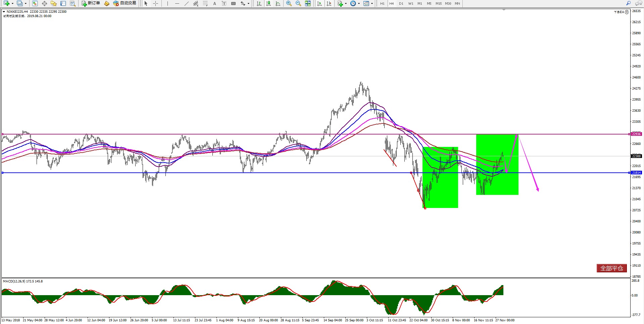The image size is (644, 324).
Task: Expand the indicators dropdown arrow
Action: point(346,4)
